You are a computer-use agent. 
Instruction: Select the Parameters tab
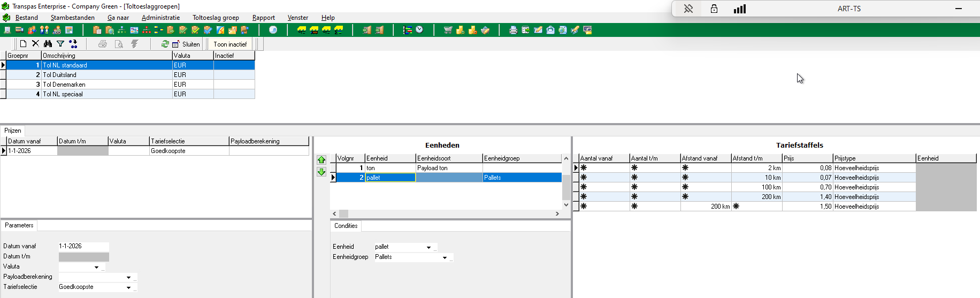coord(19,225)
